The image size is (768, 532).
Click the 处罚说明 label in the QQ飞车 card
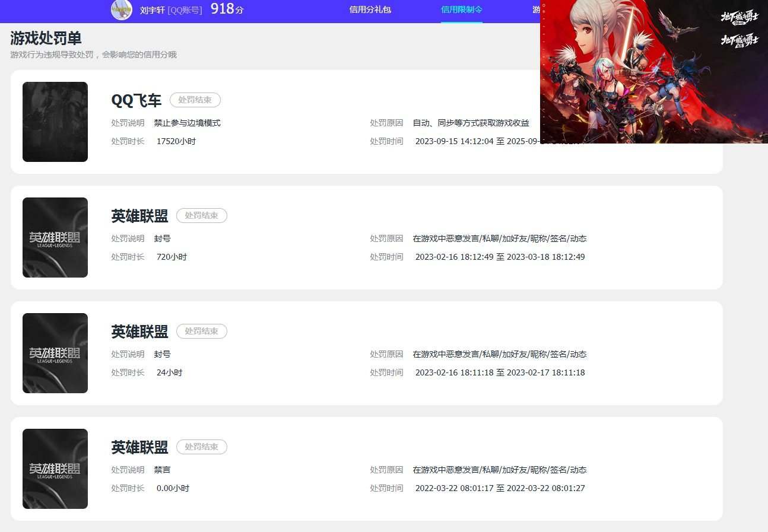(128, 123)
